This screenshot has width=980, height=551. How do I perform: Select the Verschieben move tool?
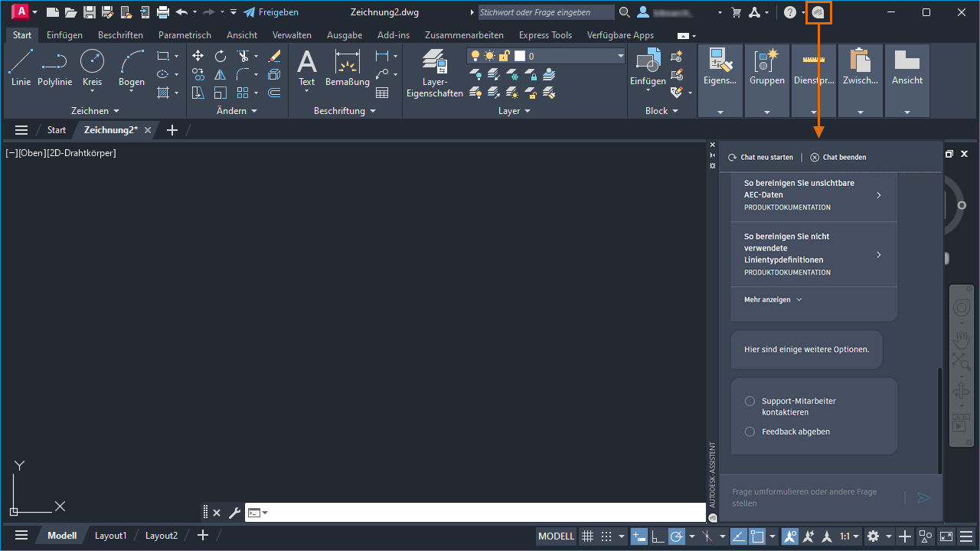coord(198,55)
